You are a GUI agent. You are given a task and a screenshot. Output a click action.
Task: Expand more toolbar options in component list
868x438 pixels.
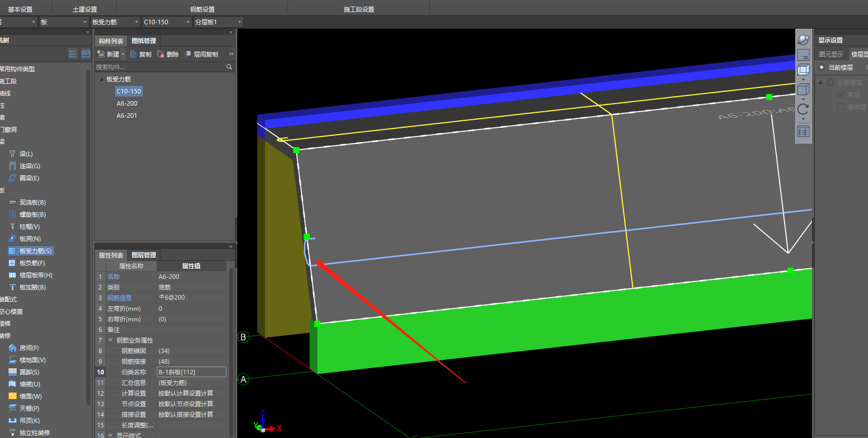[231, 54]
